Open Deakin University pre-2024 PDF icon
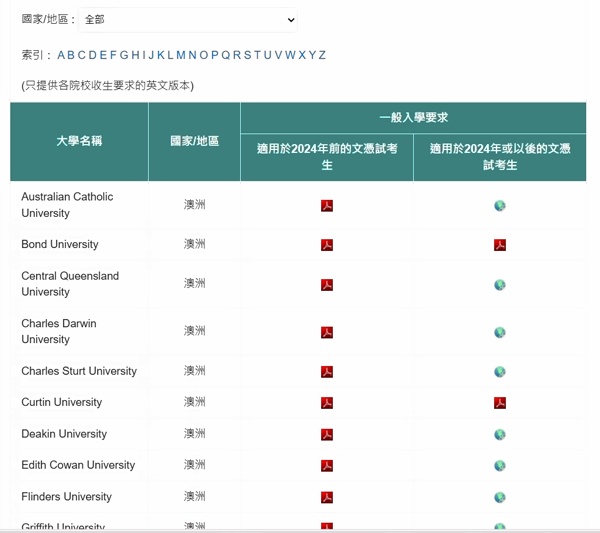600x533 pixels. pos(327,434)
